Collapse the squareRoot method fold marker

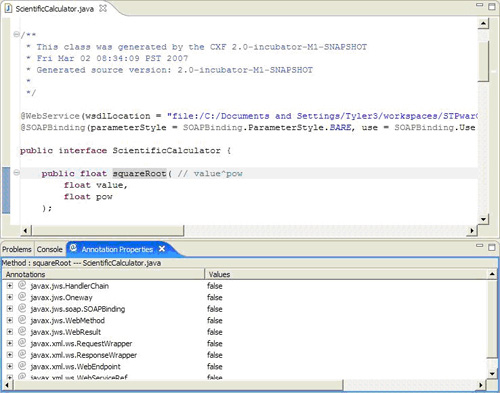pyautogui.click(x=16, y=173)
